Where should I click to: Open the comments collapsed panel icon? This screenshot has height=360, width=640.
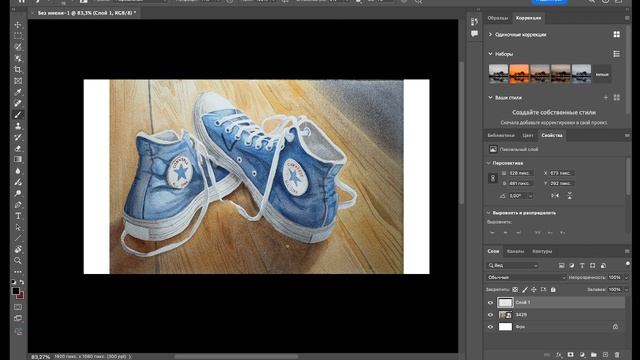474,34
